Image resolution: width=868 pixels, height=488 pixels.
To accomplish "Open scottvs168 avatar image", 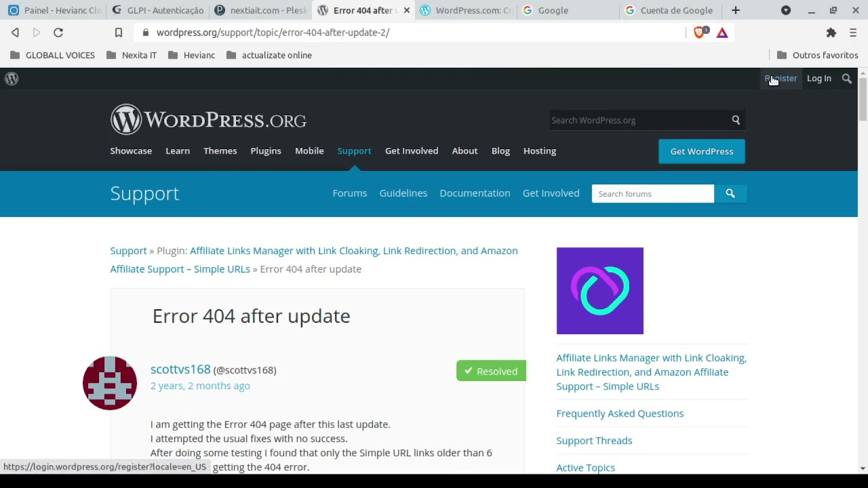I will click(x=110, y=383).
